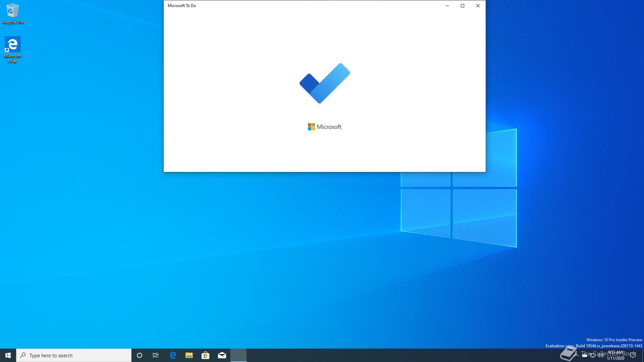Click the 'Microsoft To Do' window title
Viewport: 644px width, 362px height.
182,6
